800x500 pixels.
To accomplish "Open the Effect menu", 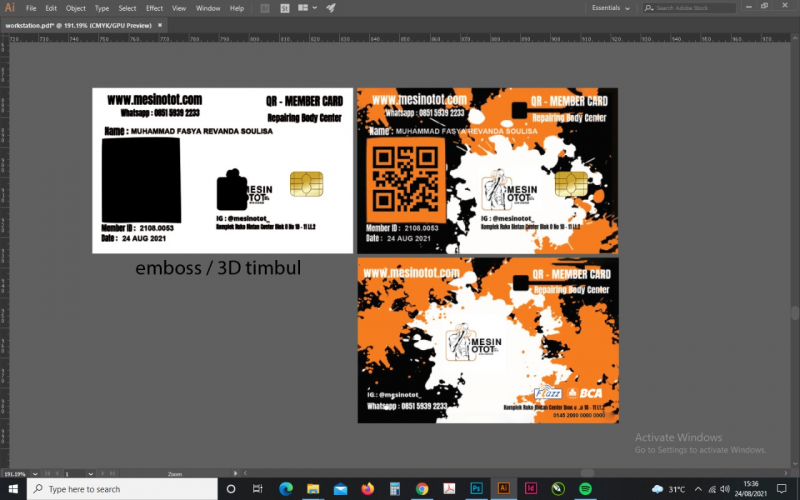I will click(154, 8).
